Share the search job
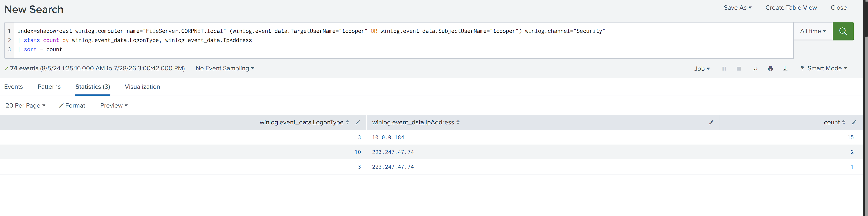Screen dimensions: 868x216 point(756,69)
